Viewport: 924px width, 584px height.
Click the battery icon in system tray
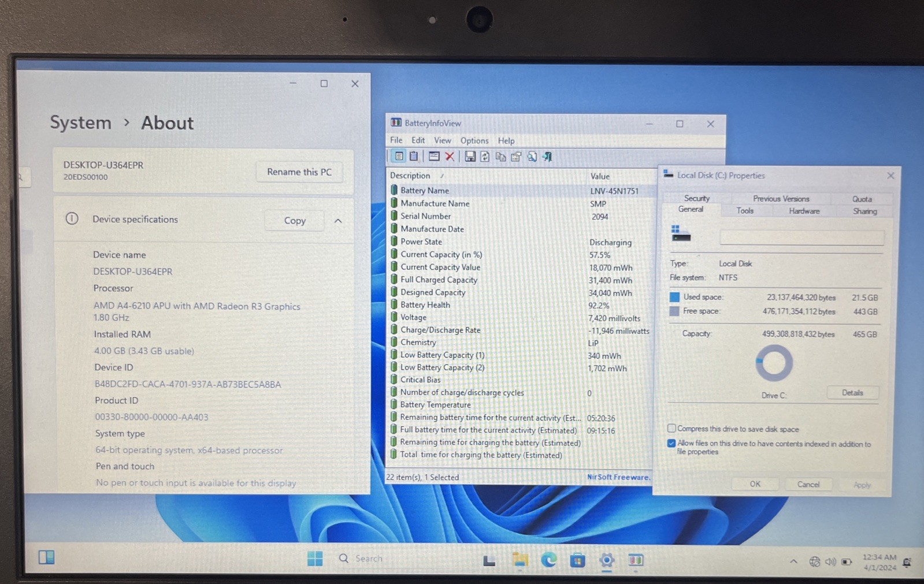(x=847, y=561)
